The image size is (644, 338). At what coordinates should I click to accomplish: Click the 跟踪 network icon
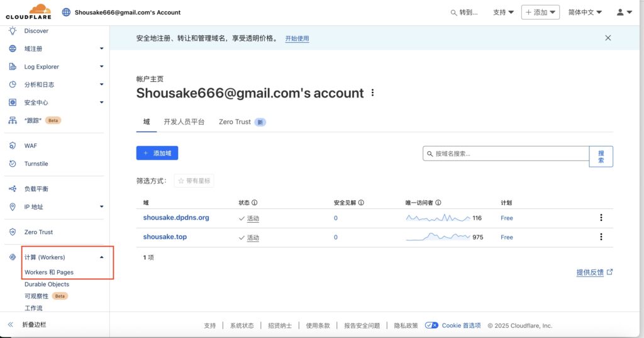coord(13,120)
